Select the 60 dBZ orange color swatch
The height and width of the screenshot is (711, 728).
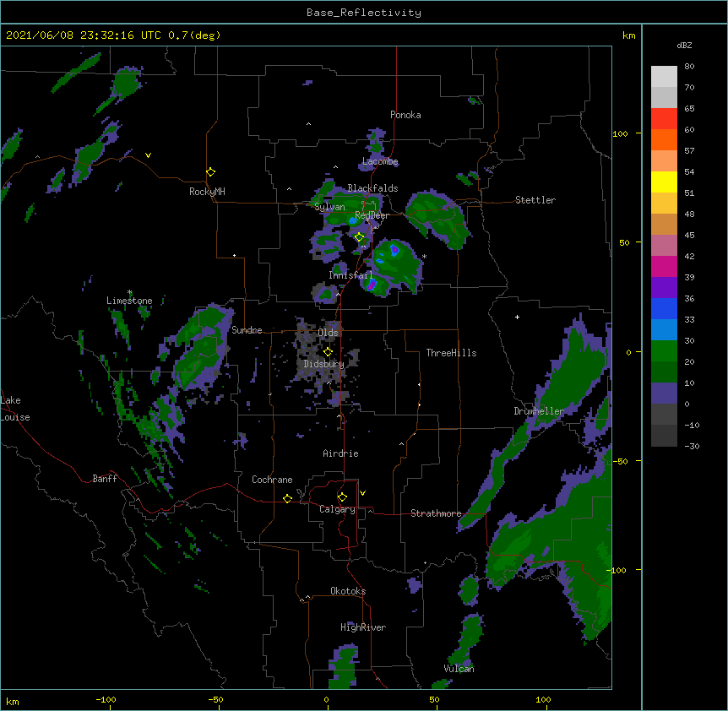click(664, 139)
